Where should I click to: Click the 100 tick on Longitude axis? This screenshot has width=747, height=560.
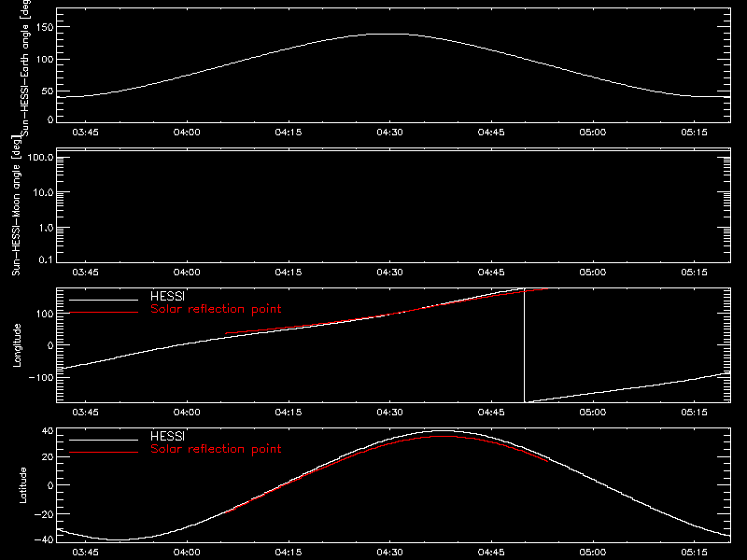(45, 314)
